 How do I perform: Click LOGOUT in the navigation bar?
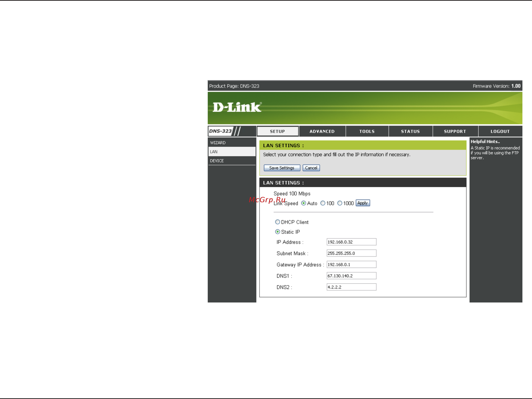click(x=500, y=131)
